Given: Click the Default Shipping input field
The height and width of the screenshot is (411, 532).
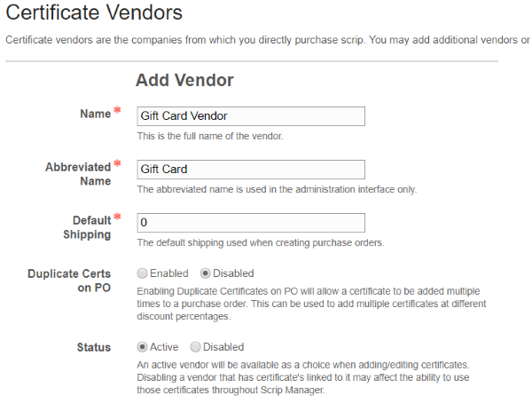Looking at the screenshot, I should pyautogui.click(x=251, y=223).
